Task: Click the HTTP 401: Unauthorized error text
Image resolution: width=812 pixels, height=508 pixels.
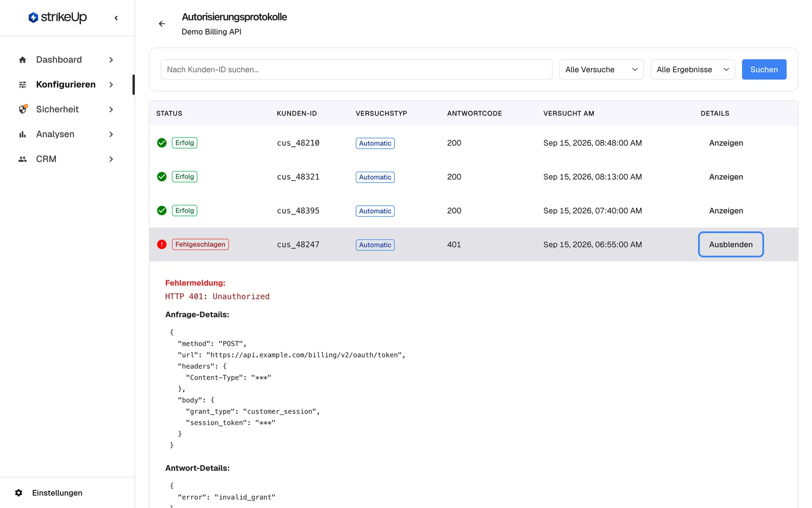Action: pyautogui.click(x=217, y=297)
